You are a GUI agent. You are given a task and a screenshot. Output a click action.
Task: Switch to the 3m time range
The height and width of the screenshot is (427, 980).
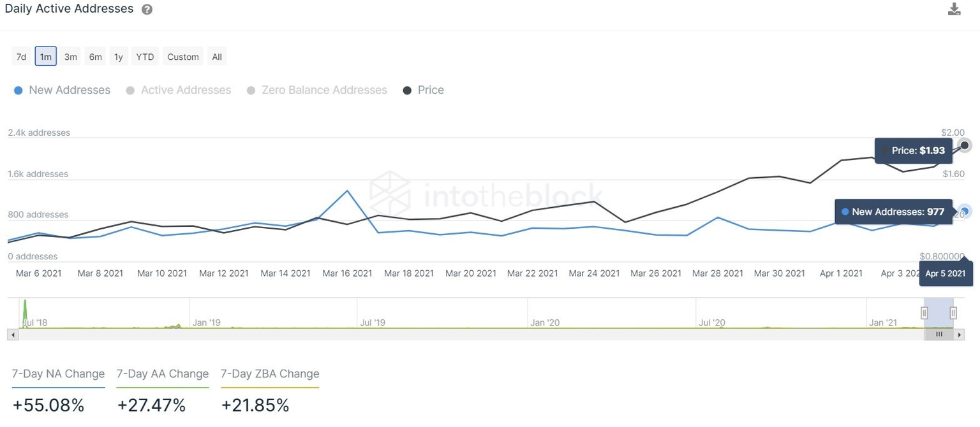click(x=70, y=57)
